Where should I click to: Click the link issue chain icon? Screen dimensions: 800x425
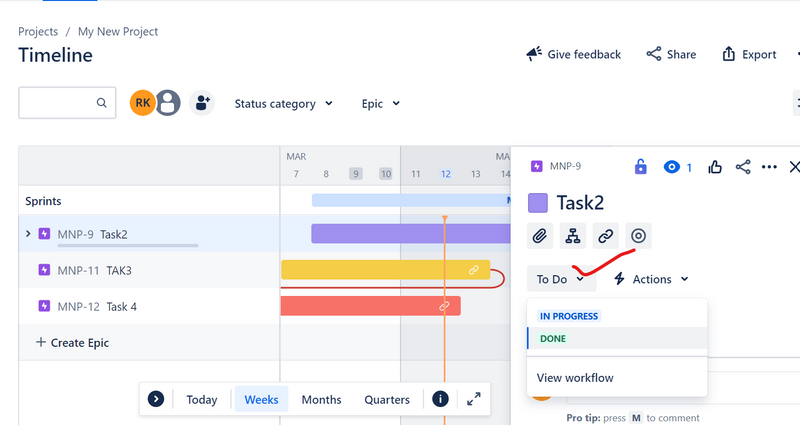606,236
